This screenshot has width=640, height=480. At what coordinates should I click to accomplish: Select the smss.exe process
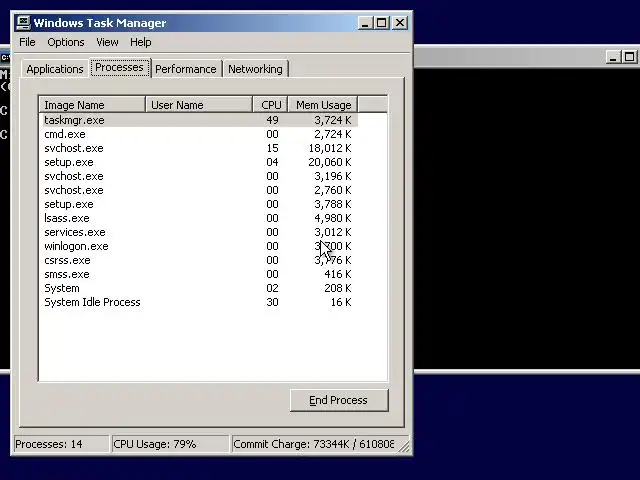[199, 274]
